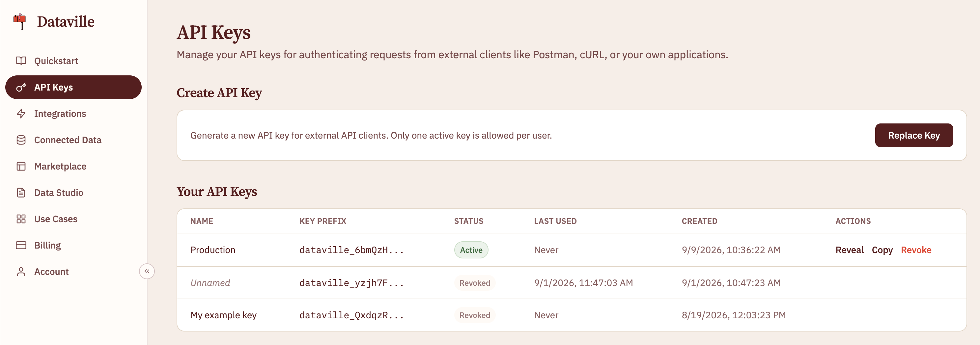Open Connected Data section label
The height and width of the screenshot is (345, 980).
(68, 140)
